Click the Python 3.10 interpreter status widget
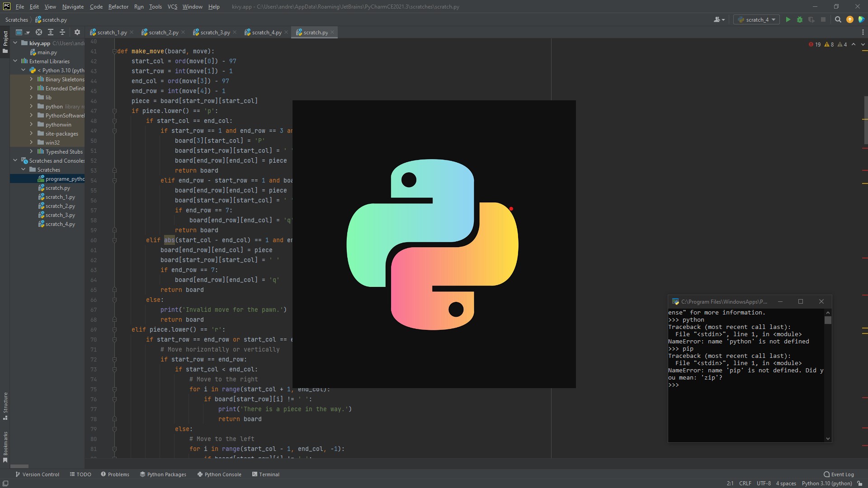The height and width of the screenshot is (488, 868). point(827,483)
